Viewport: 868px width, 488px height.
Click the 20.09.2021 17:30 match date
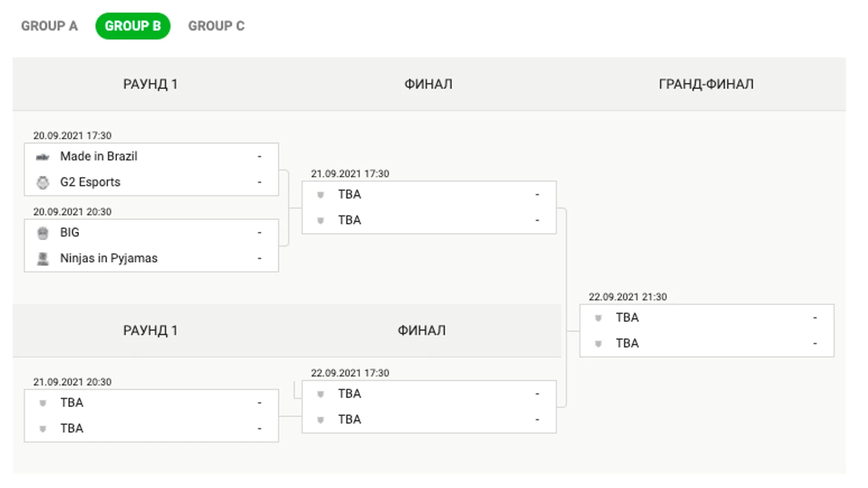(73, 136)
